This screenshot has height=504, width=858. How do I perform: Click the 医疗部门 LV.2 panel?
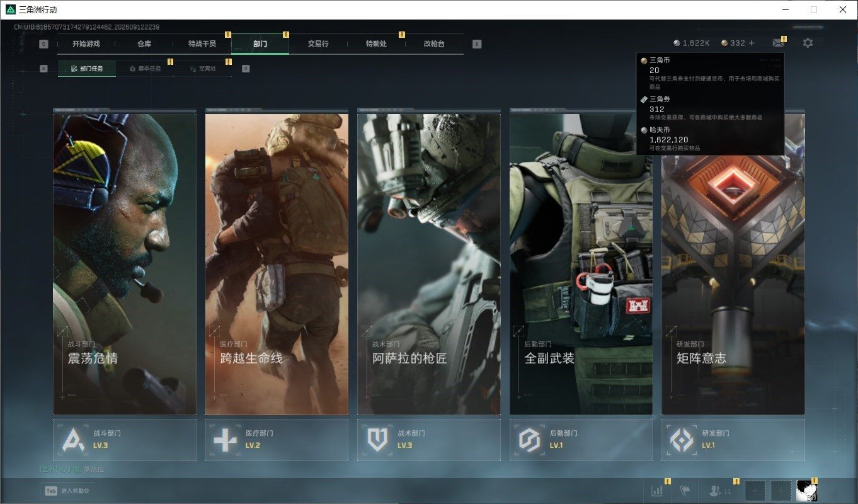click(x=277, y=440)
